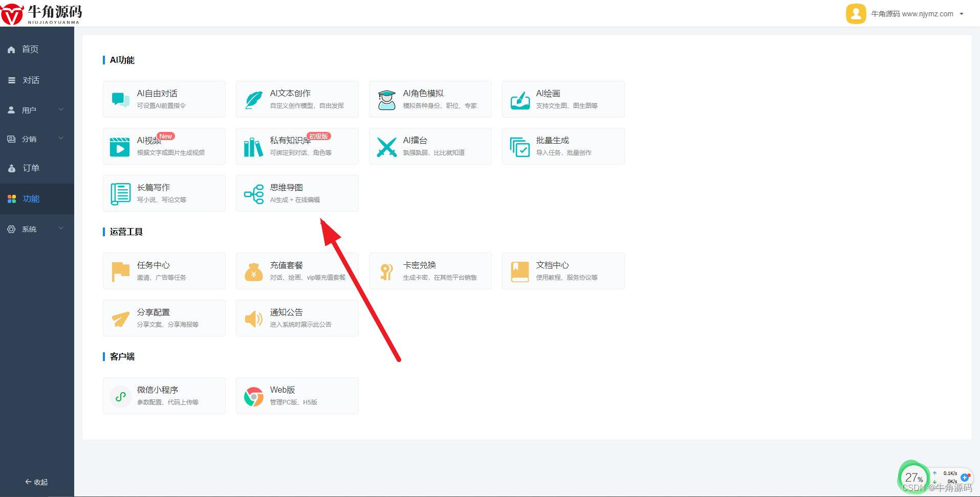Click the 私有知识库 books icon
This screenshot has width=980, height=497.
253,147
